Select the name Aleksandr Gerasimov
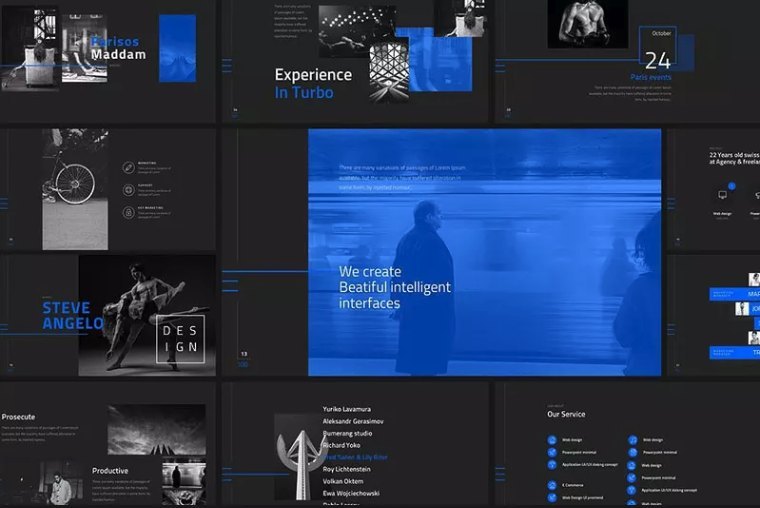Viewport: 760px width, 508px height. (353, 421)
